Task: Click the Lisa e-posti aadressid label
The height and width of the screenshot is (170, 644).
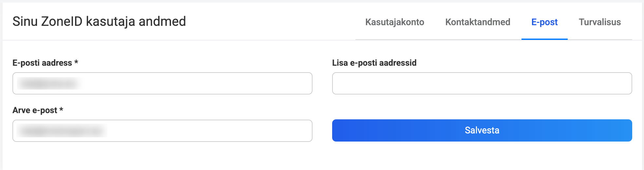Action: (x=374, y=63)
